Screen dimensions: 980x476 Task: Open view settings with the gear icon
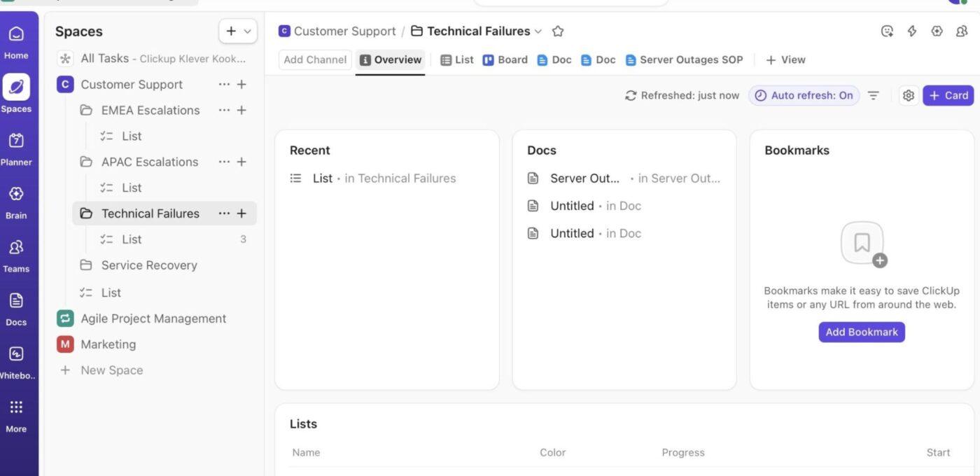tap(908, 94)
